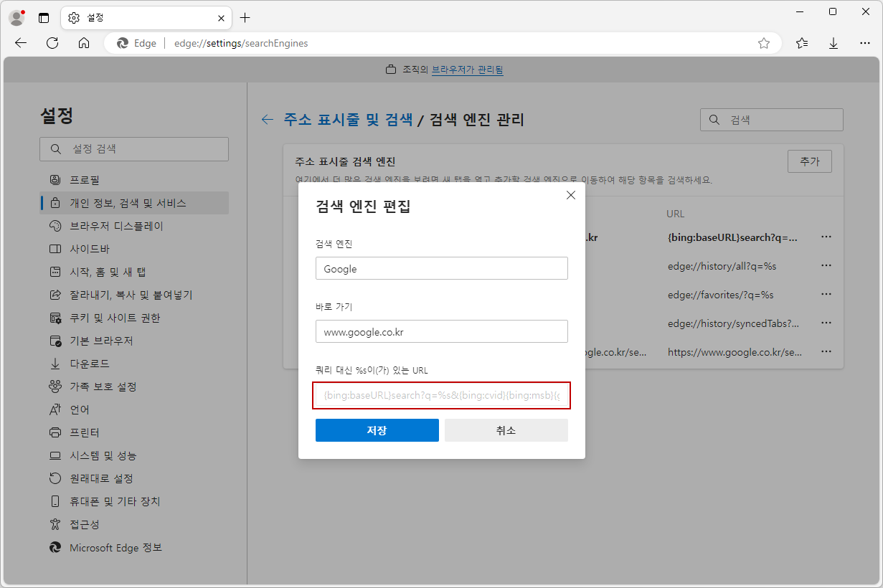This screenshot has height=588, width=883.
Task: Open 잘라내기, 복사 및 붙여넣기 settings
Action: (134, 295)
